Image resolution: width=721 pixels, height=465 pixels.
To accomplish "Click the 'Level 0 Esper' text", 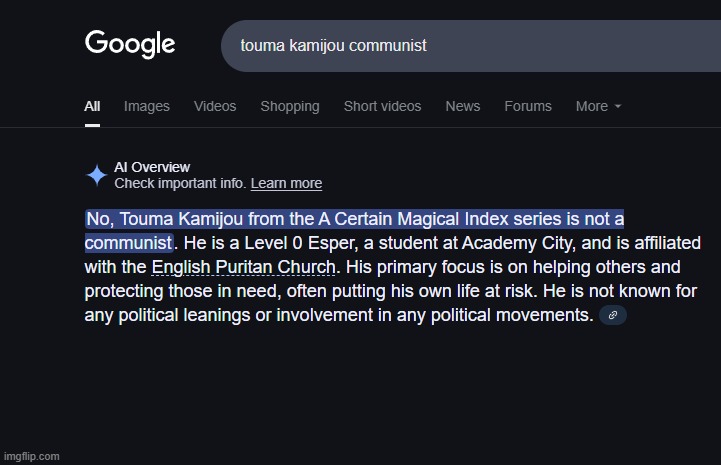I will [301, 243].
